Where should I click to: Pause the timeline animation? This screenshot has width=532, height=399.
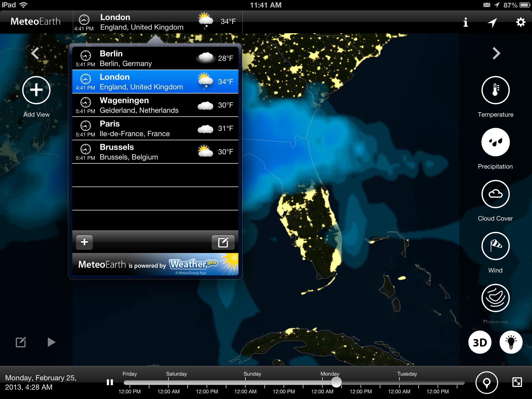[110, 382]
